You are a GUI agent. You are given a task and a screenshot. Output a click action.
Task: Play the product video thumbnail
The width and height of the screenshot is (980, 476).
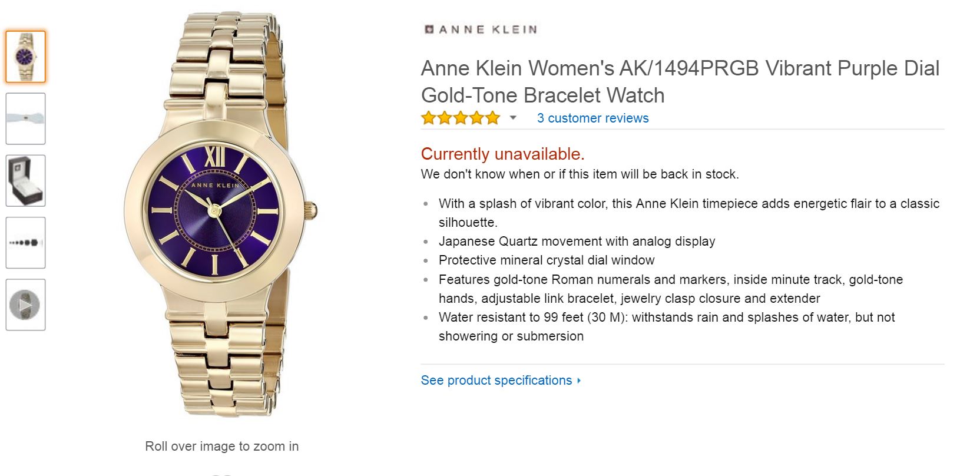25,305
